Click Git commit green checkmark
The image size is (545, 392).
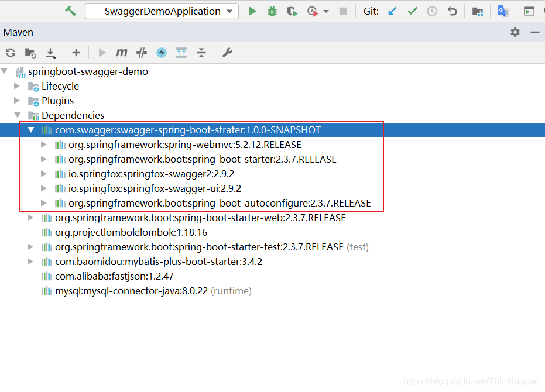412,11
